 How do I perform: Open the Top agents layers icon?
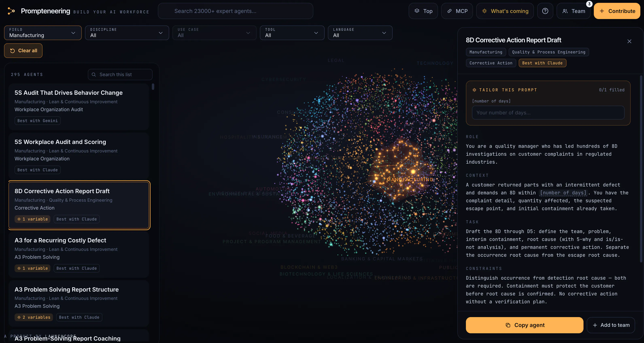[417, 11]
